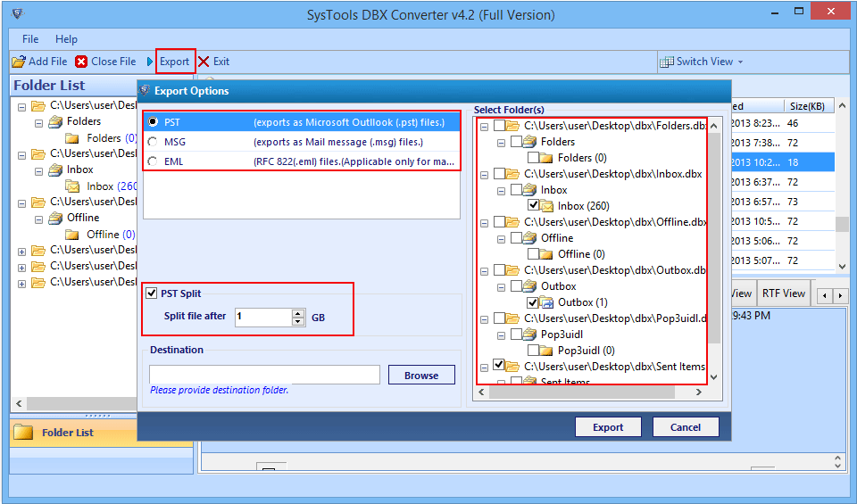Image resolution: width=857 pixels, height=504 pixels.
Task: Select the highlighted row with size 18
Action: pyautogui.click(x=783, y=162)
